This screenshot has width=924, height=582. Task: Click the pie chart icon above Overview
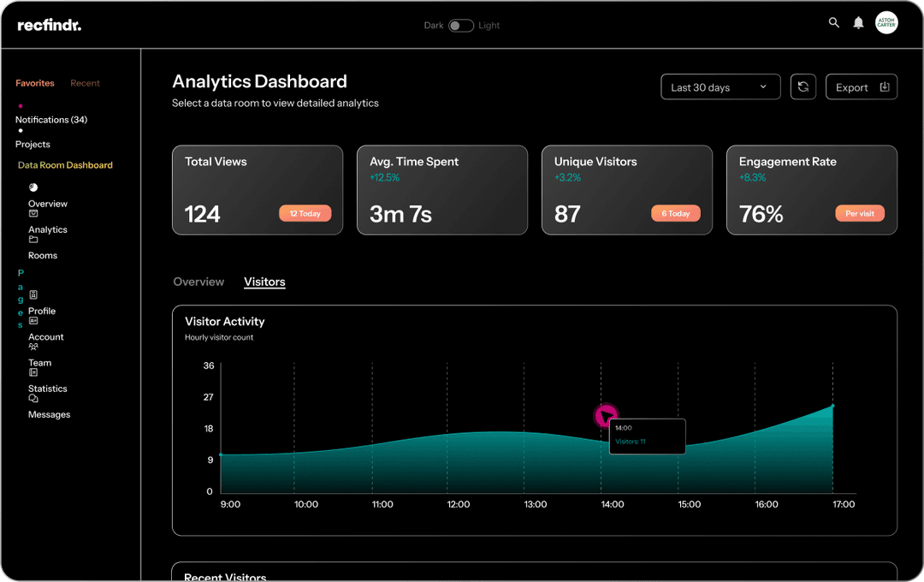click(x=33, y=187)
